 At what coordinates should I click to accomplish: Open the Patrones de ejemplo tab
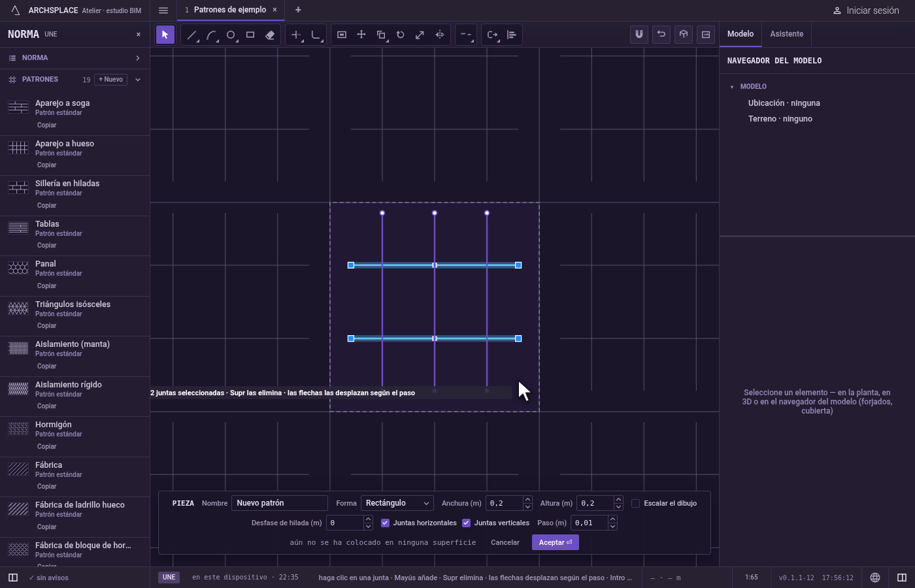coord(229,10)
